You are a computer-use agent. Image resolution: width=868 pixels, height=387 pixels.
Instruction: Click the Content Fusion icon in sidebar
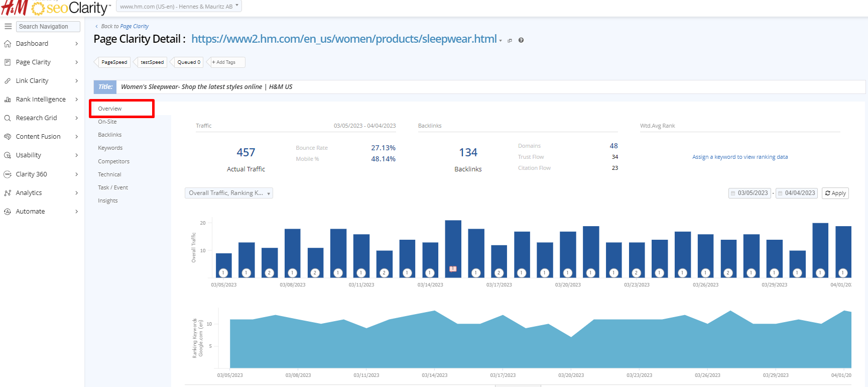pos(8,137)
